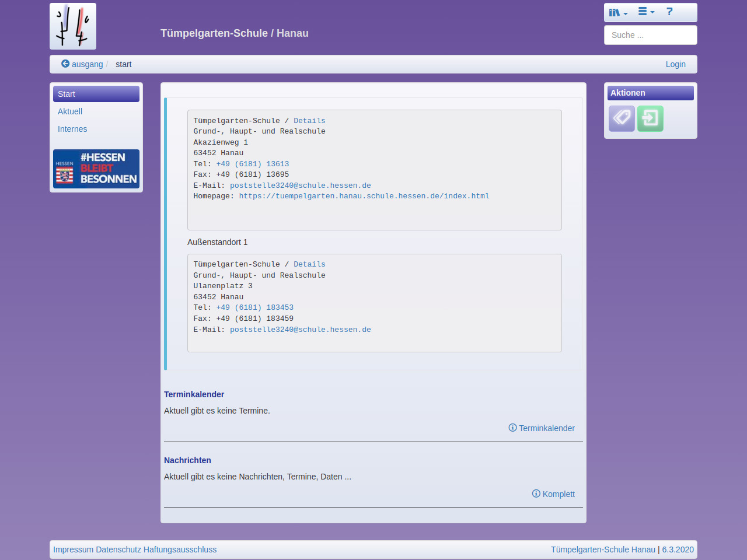Click the school logo image
Viewport: 747px width, 560px height.
tap(73, 26)
